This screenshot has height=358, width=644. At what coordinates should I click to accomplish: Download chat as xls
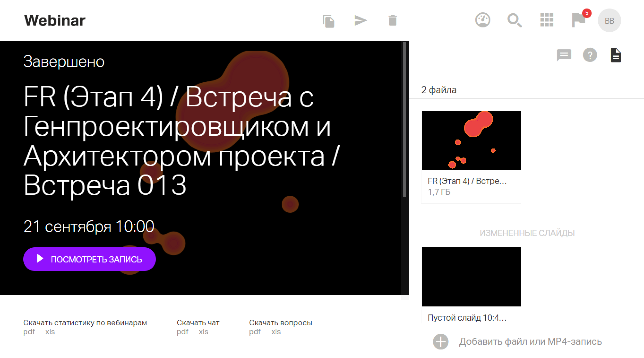point(203,332)
